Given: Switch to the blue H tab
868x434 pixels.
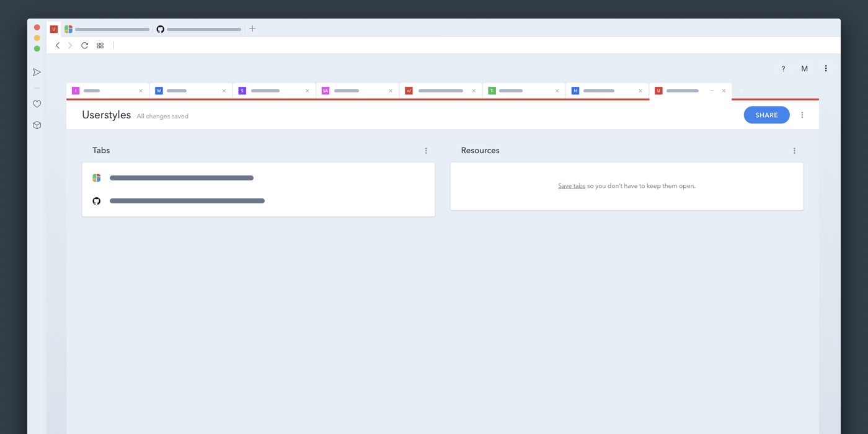Looking at the screenshot, I should (x=607, y=91).
